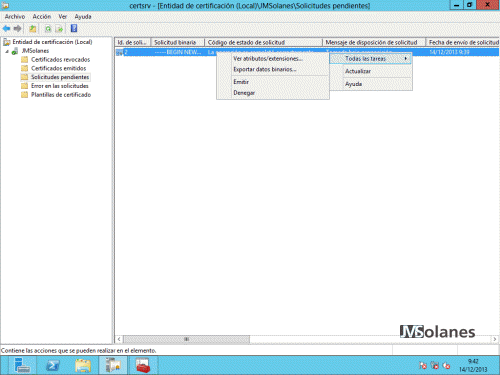
Task: Click the Certificados emitidos folder icon
Action: (x=24, y=68)
